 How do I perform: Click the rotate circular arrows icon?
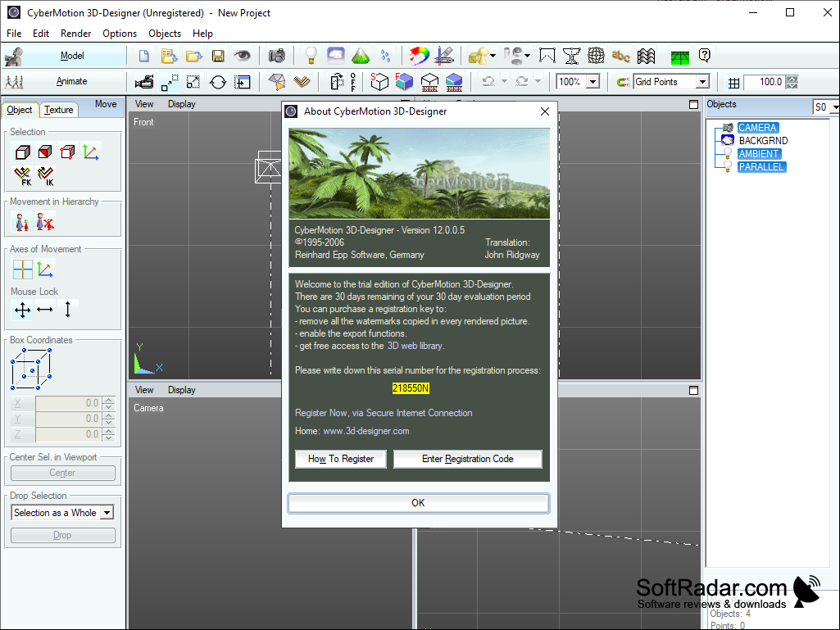tap(217, 82)
